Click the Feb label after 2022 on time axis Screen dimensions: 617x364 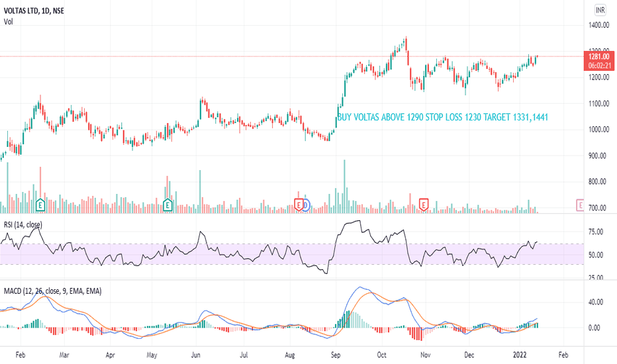coord(563,355)
